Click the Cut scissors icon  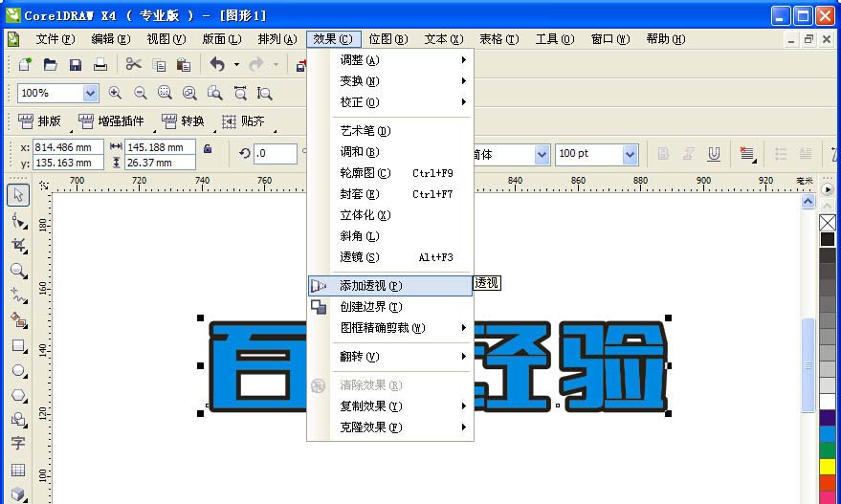click(x=134, y=65)
